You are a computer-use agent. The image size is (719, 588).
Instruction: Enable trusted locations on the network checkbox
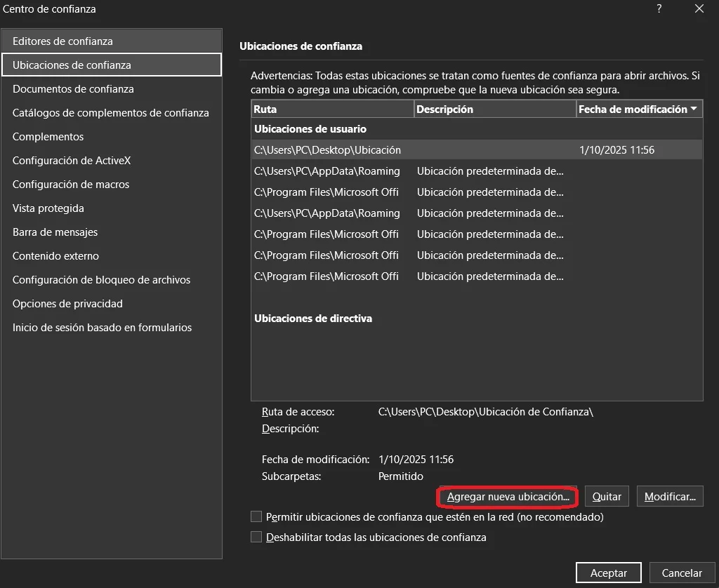(256, 517)
